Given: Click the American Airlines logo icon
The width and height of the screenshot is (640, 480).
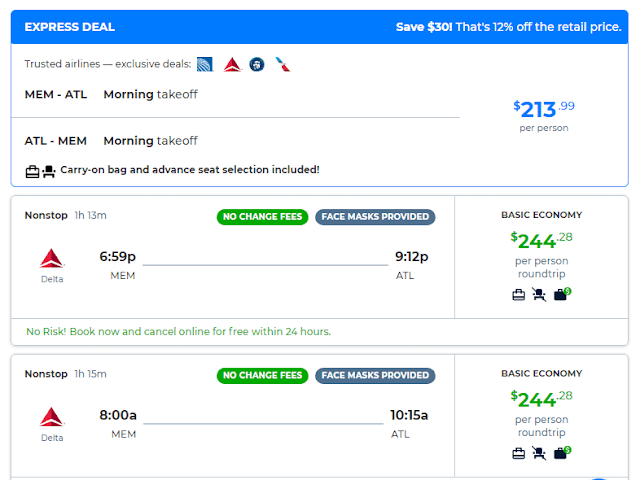Looking at the screenshot, I should [x=282, y=64].
